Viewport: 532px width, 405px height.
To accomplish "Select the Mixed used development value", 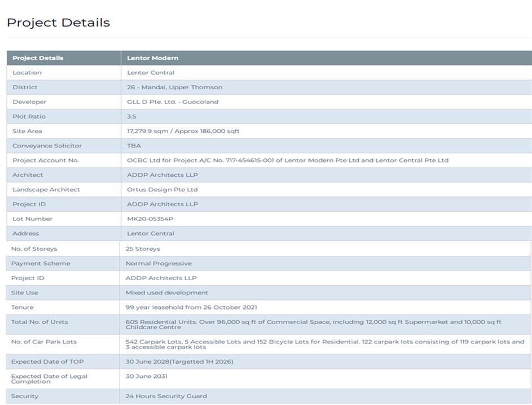I will 166,293.
